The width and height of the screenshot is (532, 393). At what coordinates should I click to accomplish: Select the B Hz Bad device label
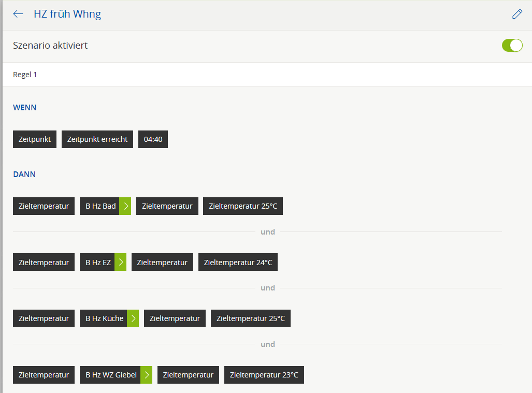[100, 206]
